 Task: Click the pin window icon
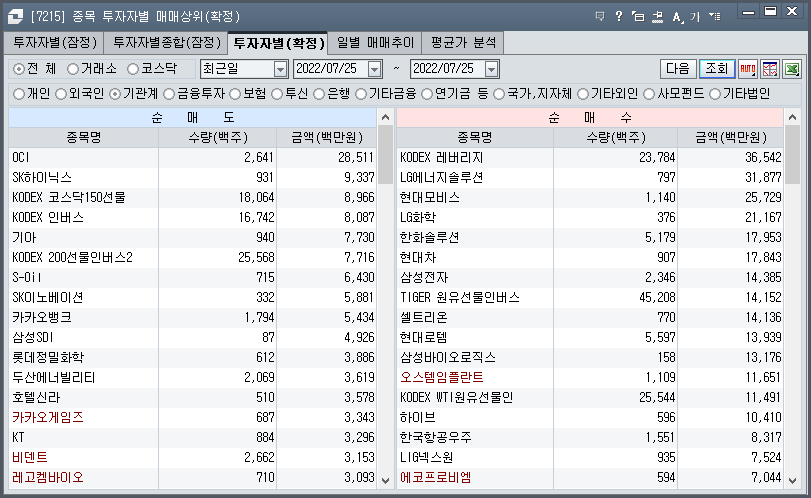coord(657,17)
